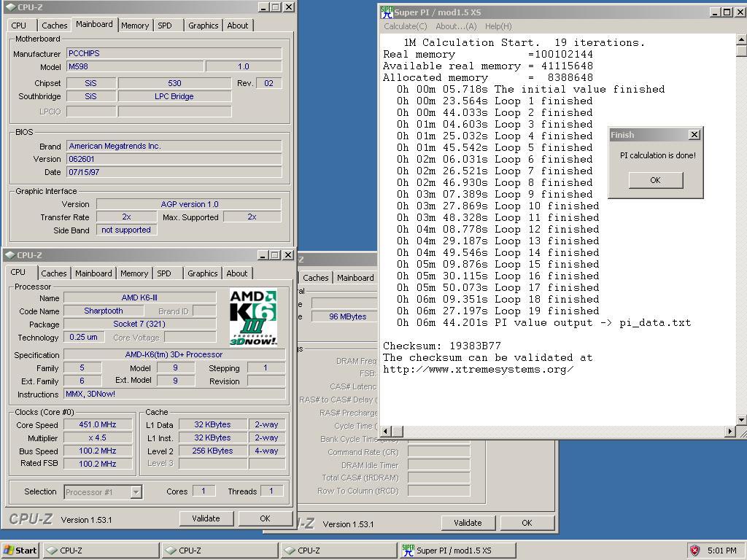Screen dimensions: 747x560
Task: Click LPC Bridge southbridge field
Action: click(x=174, y=96)
